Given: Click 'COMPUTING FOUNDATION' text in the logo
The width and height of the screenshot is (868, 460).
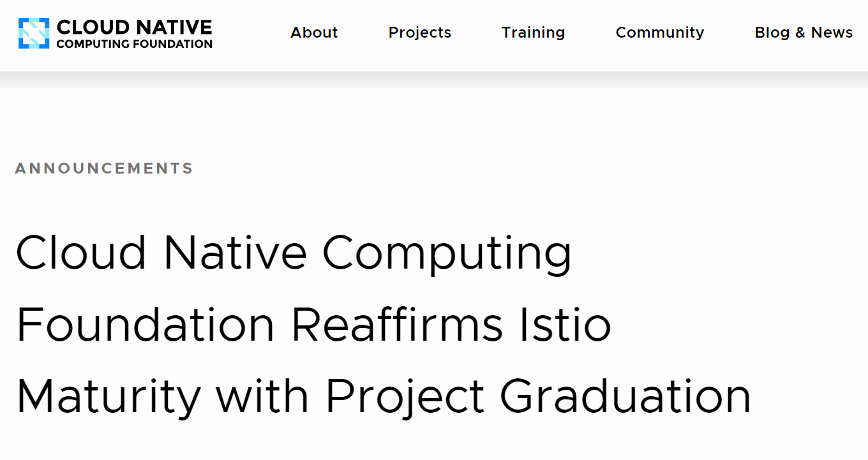Looking at the screenshot, I should point(134,45).
